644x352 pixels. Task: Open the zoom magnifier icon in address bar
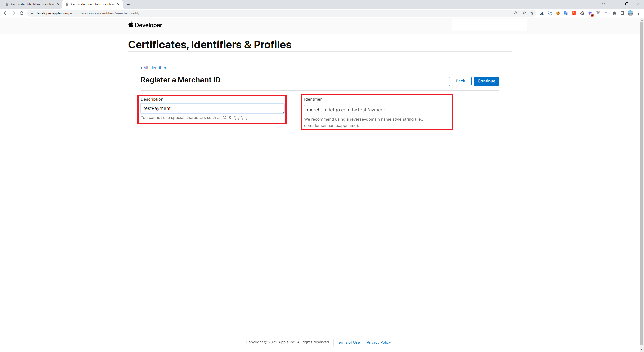(516, 13)
